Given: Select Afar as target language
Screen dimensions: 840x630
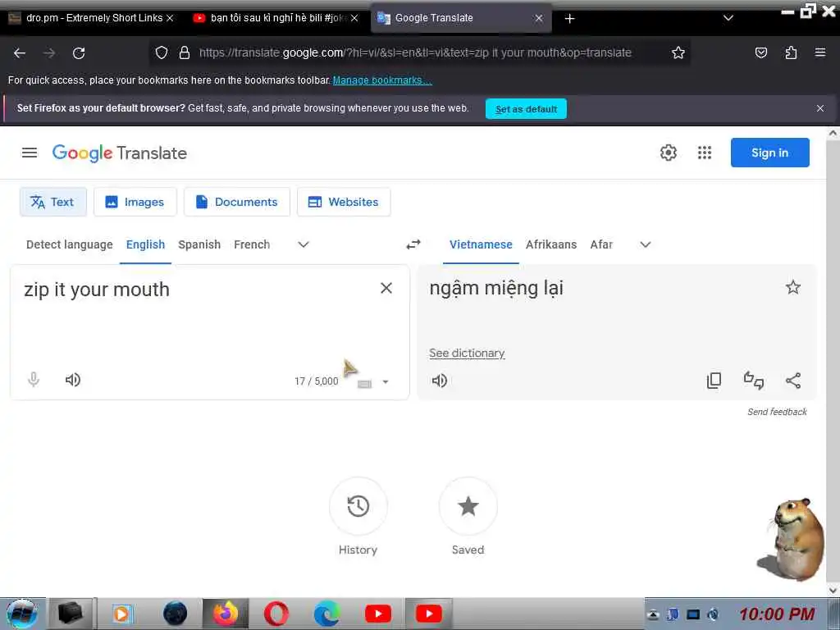Looking at the screenshot, I should tap(601, 244).
